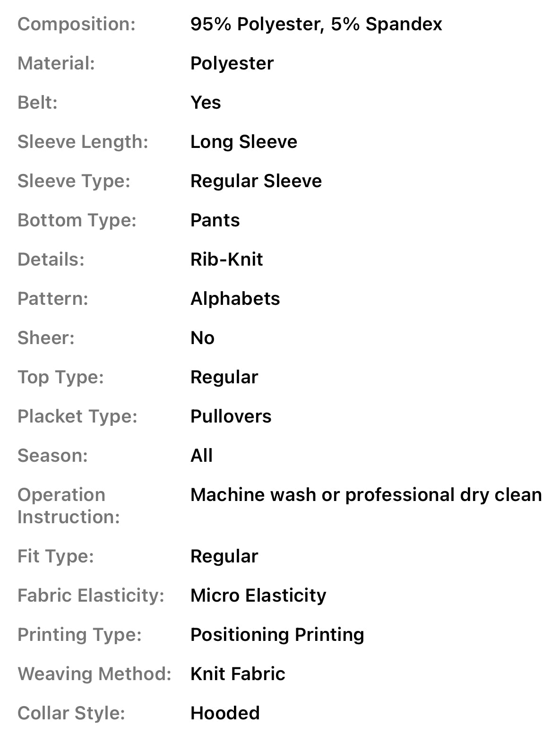Select the Fit Type label
The width and height of the screenshot is (560, 734).
tap(56, 556)
